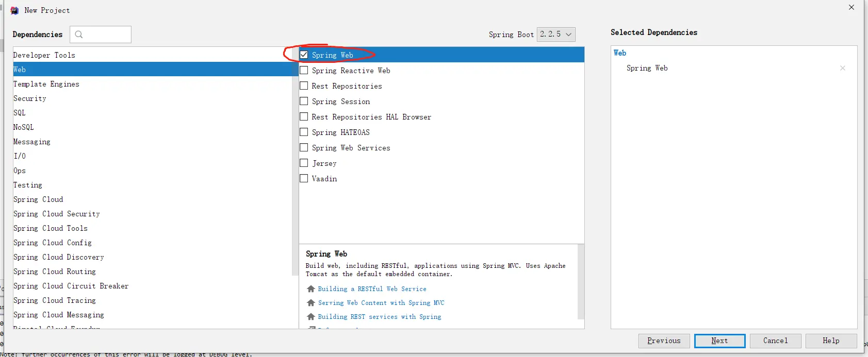Select the Spring Cloud Discovery category
Image resolution: width=868 pixels, height=357 pixels.
152,257
